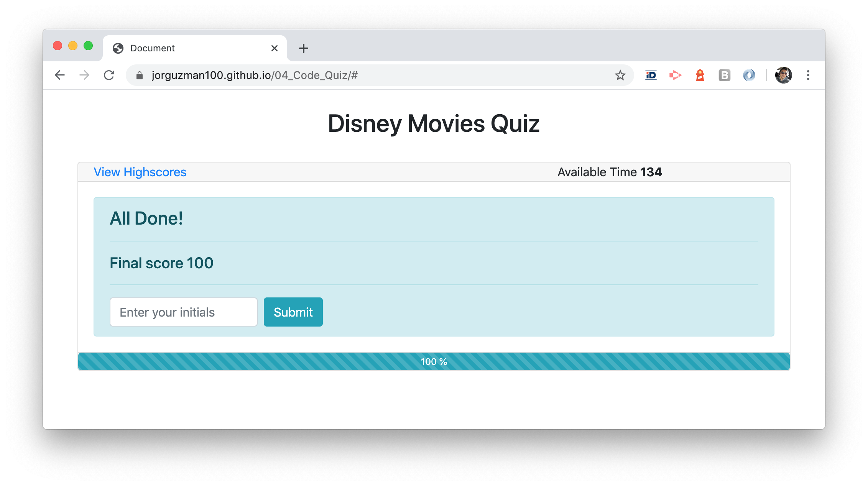Click the Enter your initials field
Screen dimensions: 868x486
(183, 312)
